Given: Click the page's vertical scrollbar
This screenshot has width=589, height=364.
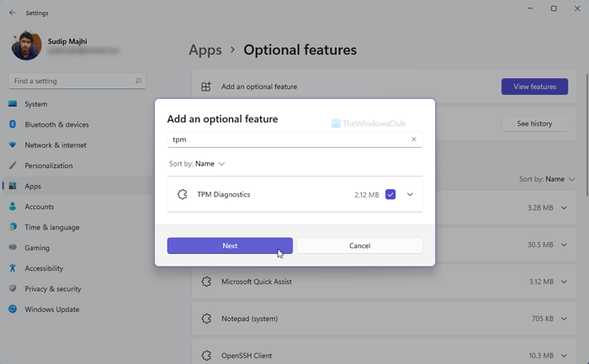Looking at the screenshot, I should pos(586,135).
